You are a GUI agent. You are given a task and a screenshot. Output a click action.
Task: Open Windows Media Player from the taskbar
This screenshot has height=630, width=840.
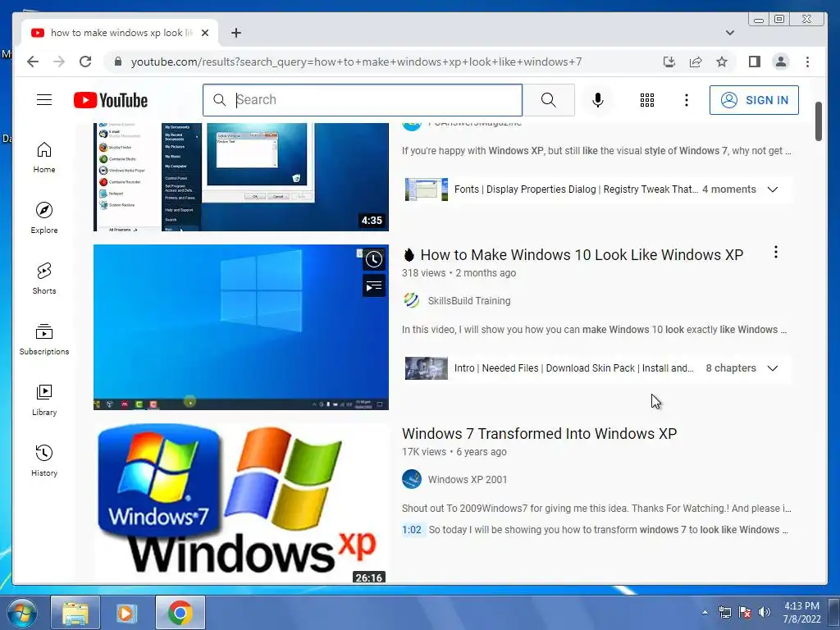click(x=127, y=612)
